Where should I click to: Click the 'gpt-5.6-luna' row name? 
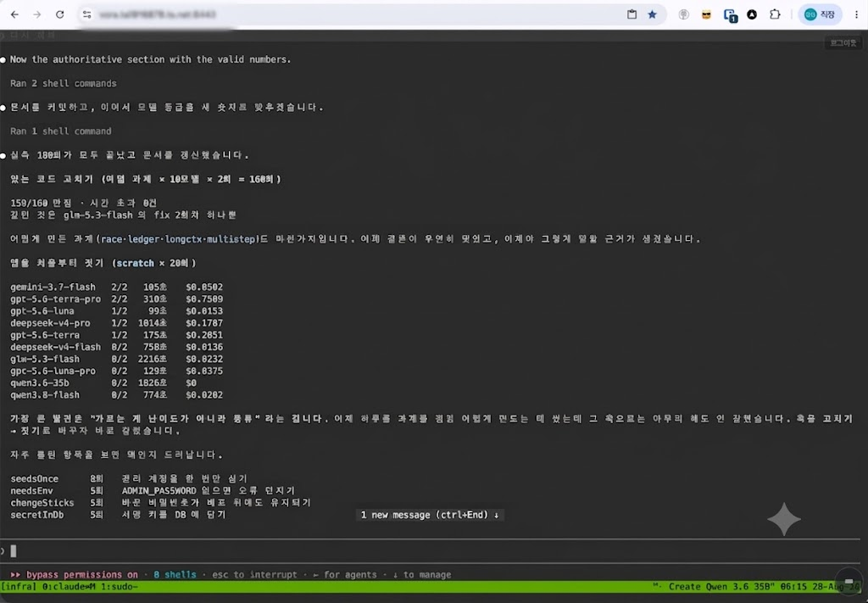[42, 311]
